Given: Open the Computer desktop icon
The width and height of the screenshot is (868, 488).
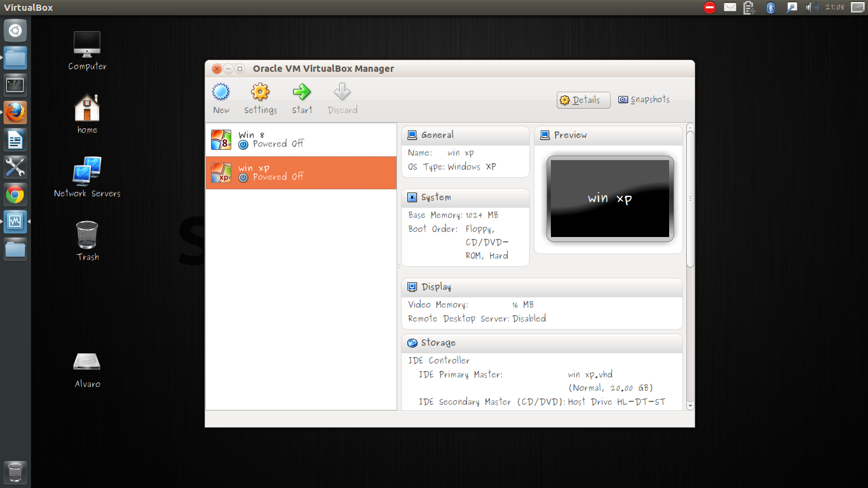Looking at the screenshot, I should 87,51.
